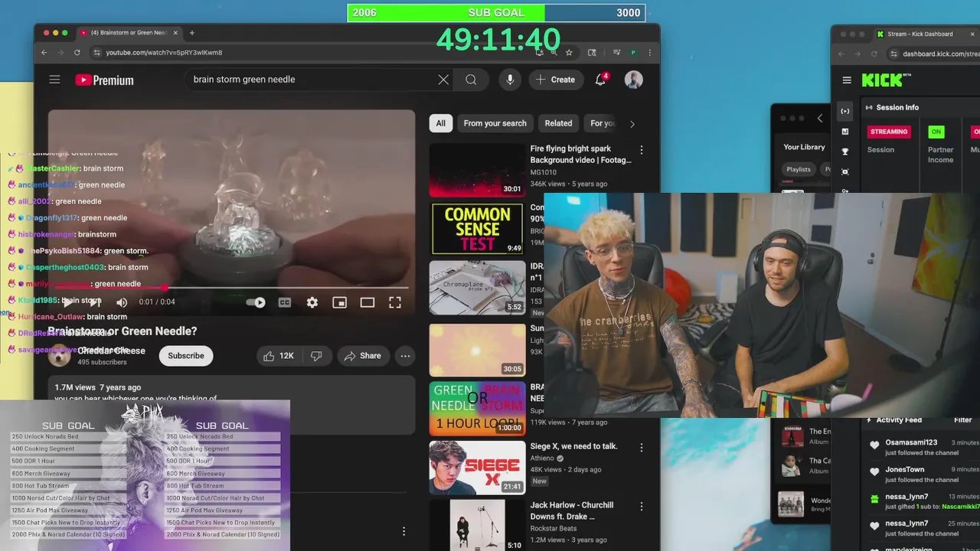Start voice search with microphone icon
This screenshot has width=980, height=551.
coord(510,80)
